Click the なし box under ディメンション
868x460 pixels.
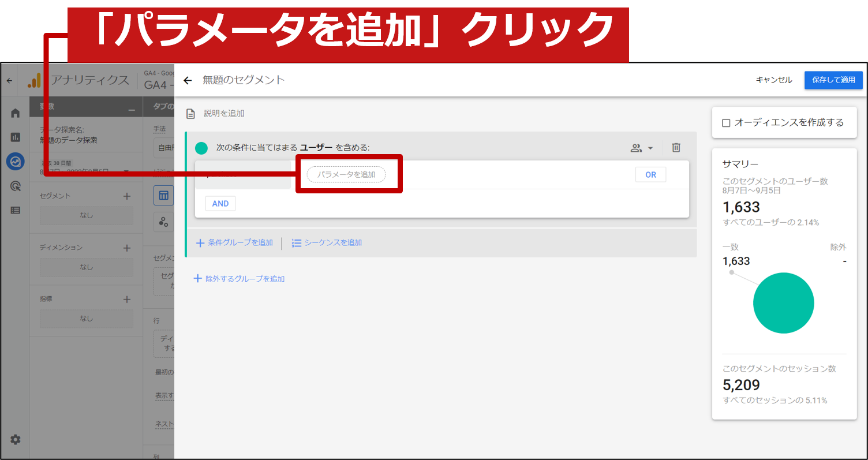pos(86,267)
